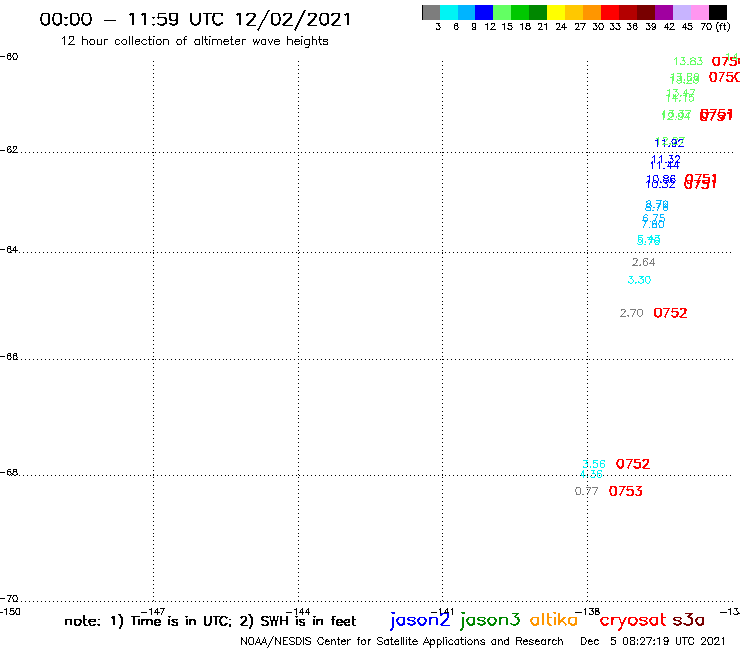Click the 'jason2' satellite label
The width and height of the screenshot is (740, 650).
point(420,620)
